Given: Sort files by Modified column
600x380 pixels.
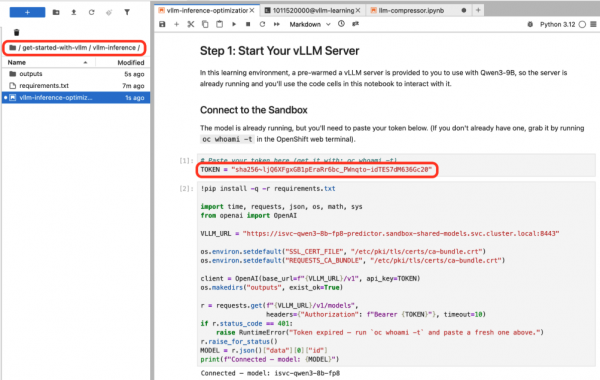Looking at the screenshot, I should point(130,62).
